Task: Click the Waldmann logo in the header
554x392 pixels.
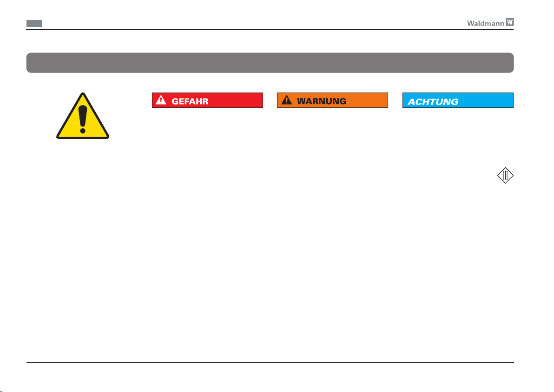Action: [x=490, y=23]
